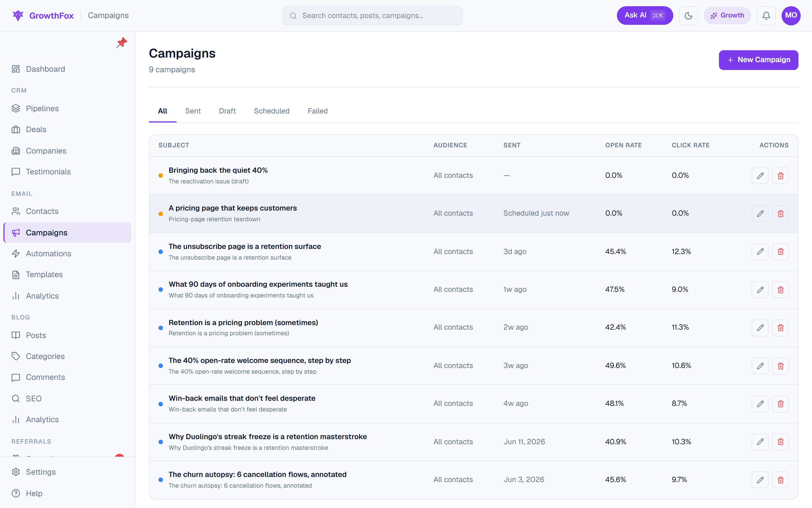Viewport: 812px width, 508px height.
Task: Open Ask AI assistant
Action: pyautogui.click(x=645, y=16)
